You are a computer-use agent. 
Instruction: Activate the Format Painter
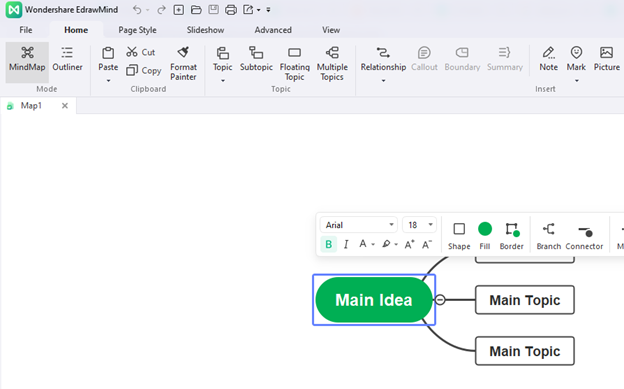tap(183, 63)
